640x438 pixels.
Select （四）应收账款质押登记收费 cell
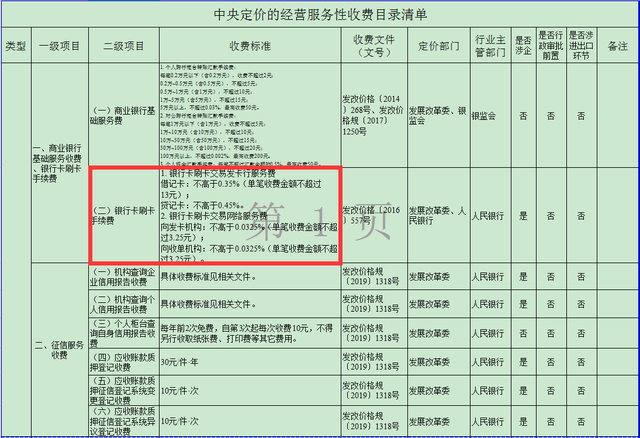coord(123,362)
